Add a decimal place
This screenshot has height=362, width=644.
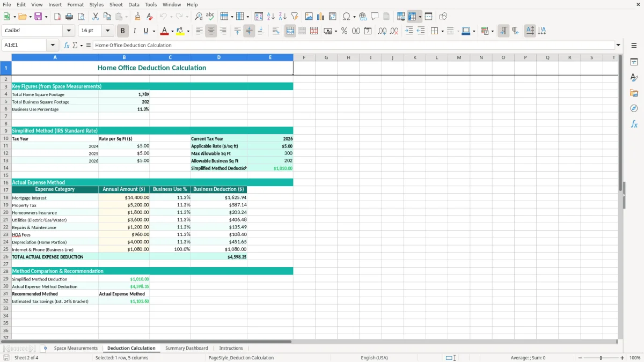pos(382,31)
